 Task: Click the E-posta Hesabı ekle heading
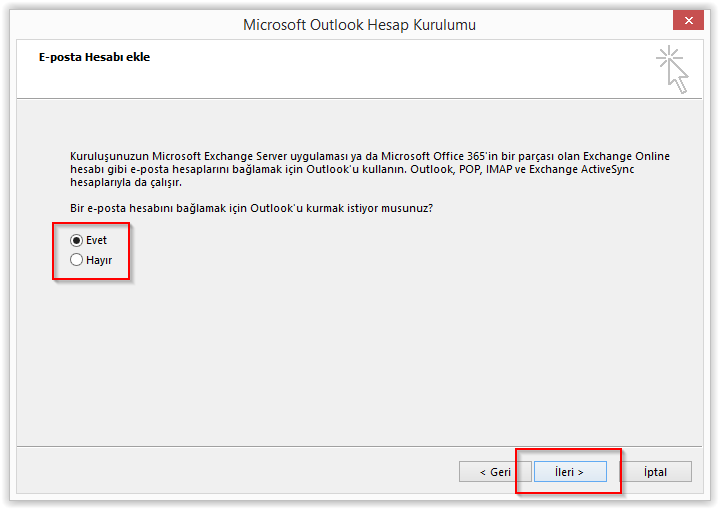click(94, 57)
